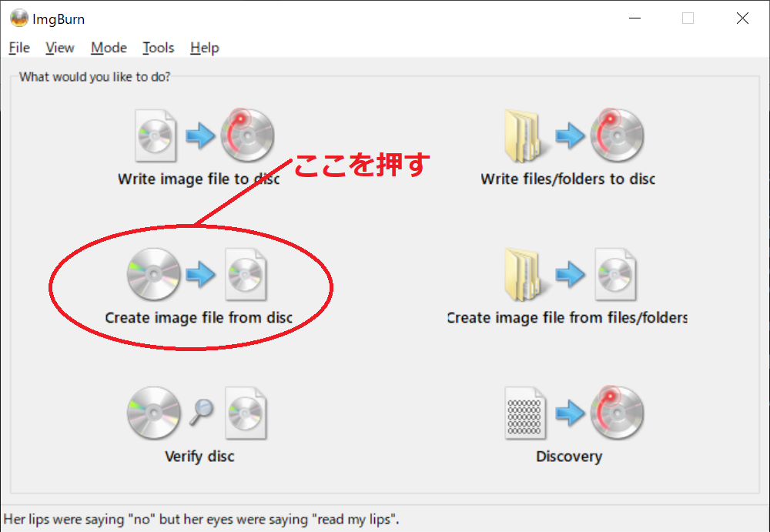Screen dimensions: 770x532
Task: Open the Mode menu
Action: click(x=109, y=48)
